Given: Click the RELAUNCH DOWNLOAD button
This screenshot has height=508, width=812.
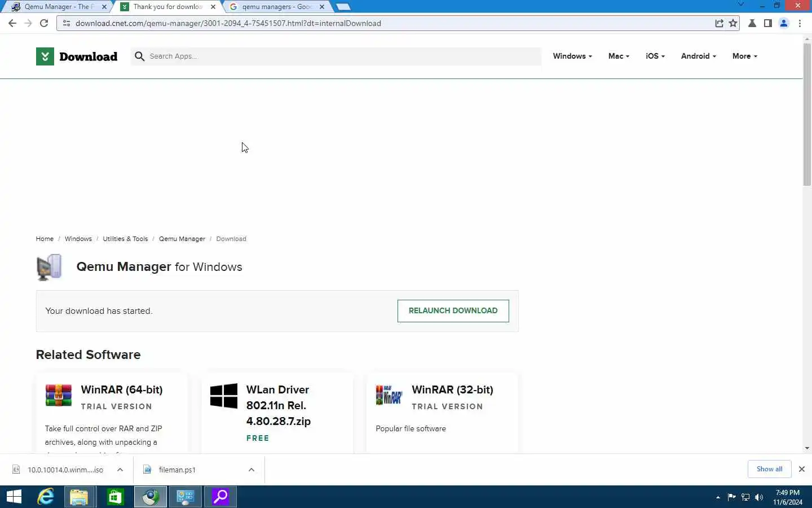Looking at the screenshot, I should [453, 311].
